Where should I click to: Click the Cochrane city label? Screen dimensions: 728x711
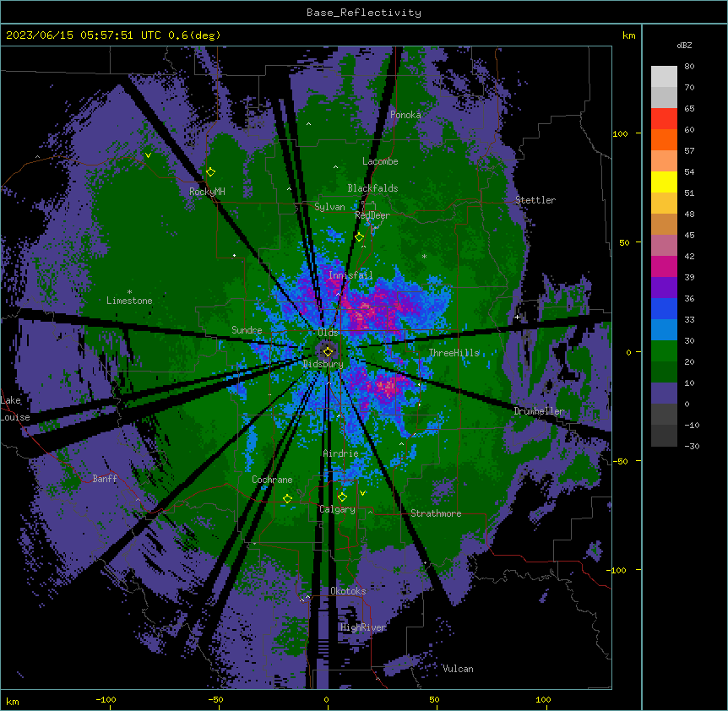point(272,480)
